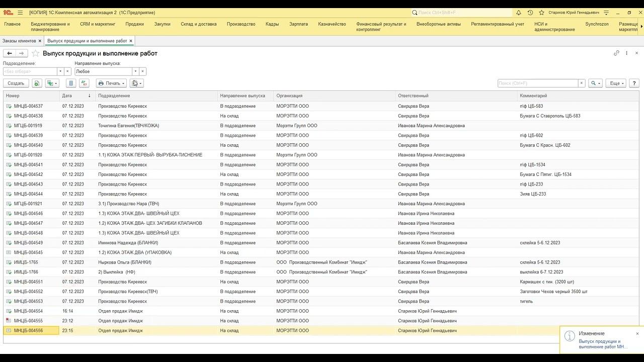The width and height of the screenshot is (644, 362).
Task: Open the Склад и доставка section
Action: click(199, 24)
